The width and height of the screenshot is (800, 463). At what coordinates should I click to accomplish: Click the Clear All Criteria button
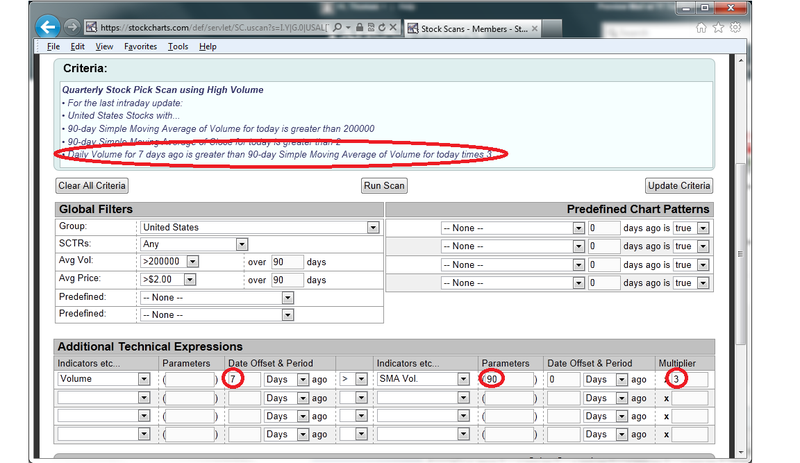(x=92, y=186)
